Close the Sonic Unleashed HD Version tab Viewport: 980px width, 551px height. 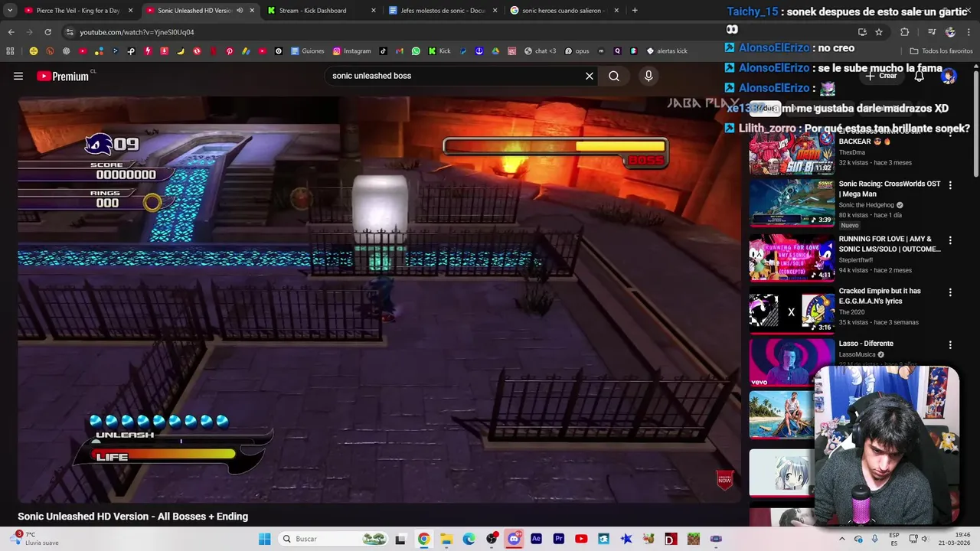pos(252,11)
